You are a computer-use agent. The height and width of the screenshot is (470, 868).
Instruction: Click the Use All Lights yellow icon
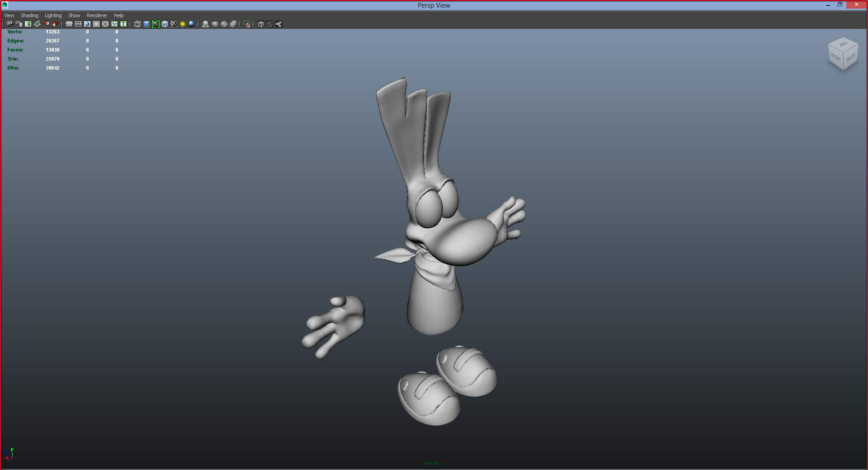183,24
